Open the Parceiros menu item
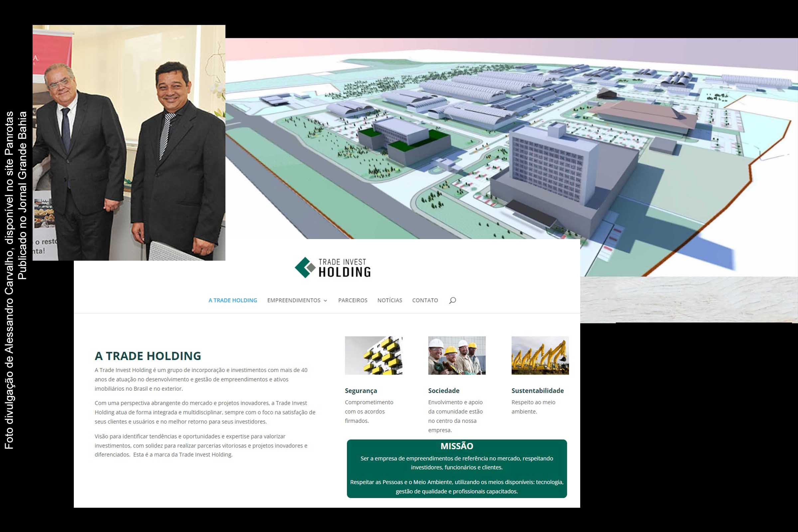 coord(352,300)
